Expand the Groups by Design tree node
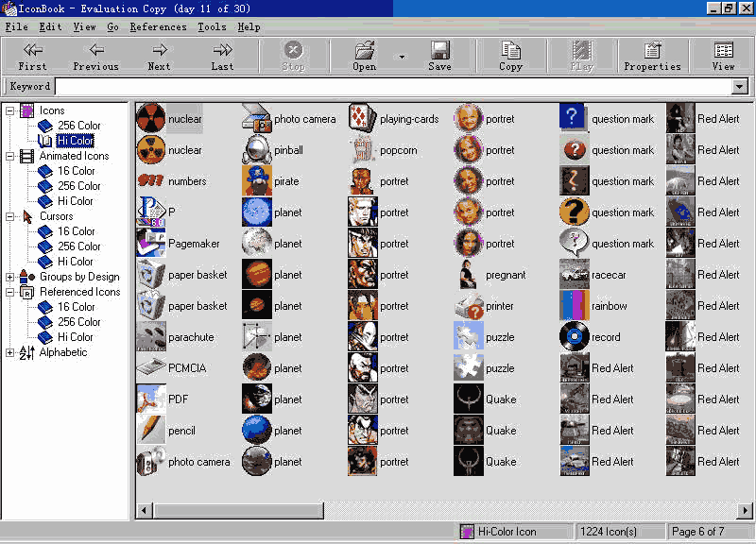The image size is (756, 544). [10, 277]
